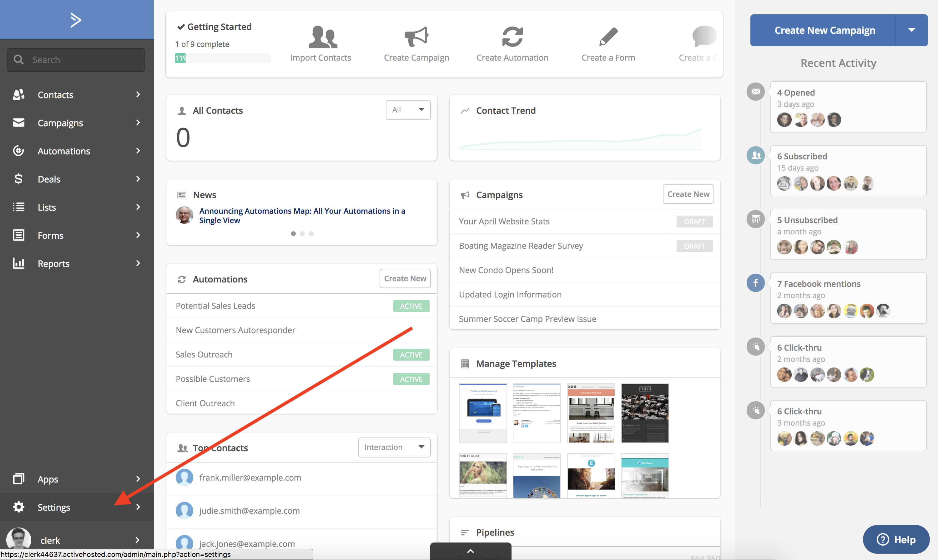Click the Create Campaign megaphone icon
The image size is (938, 560).
tap(416, 37)
